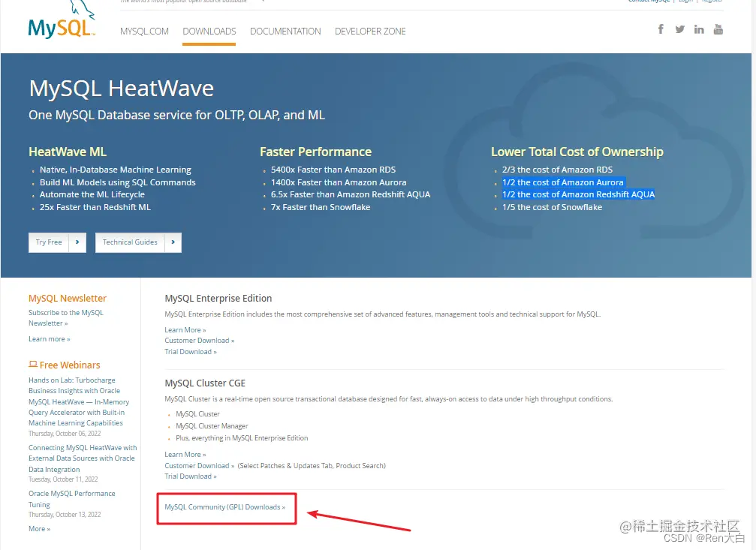Click '7x Faster than Snowflake' text

click(321, 207)
